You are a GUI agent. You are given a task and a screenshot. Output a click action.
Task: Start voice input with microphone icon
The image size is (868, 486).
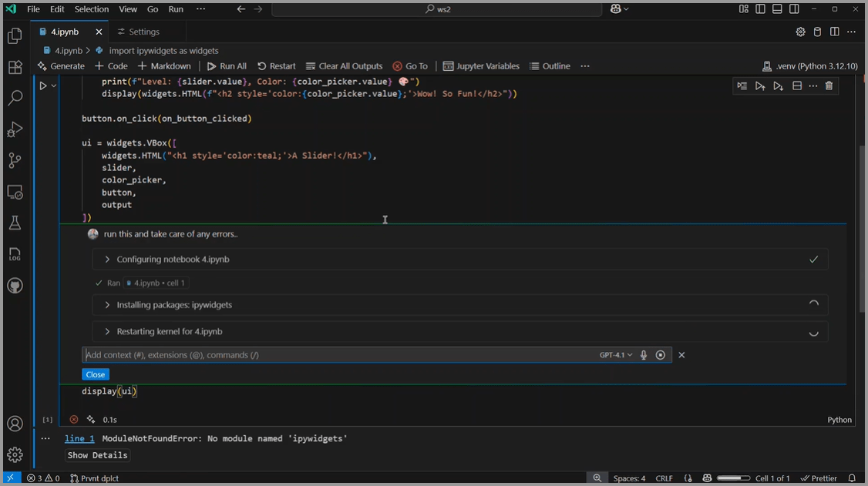pyautogui.click(x=644, y=355)
